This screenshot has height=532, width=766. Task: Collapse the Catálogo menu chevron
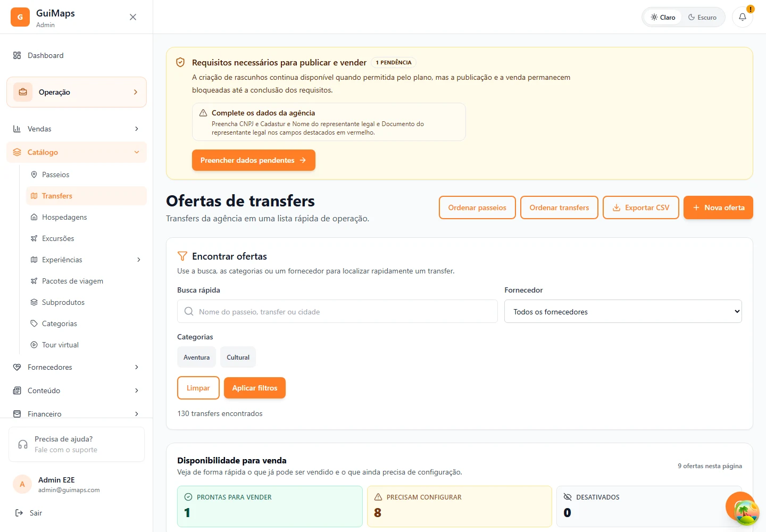pyautogui.click(x=137, y=152)
